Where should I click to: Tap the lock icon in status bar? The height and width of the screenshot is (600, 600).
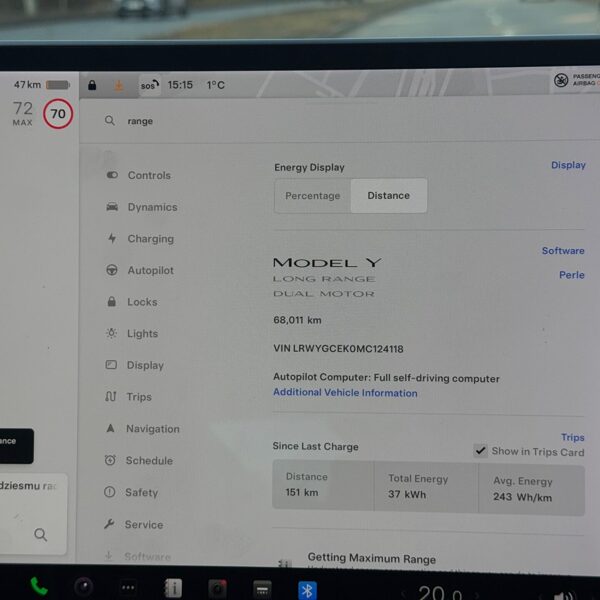[92, 85]
